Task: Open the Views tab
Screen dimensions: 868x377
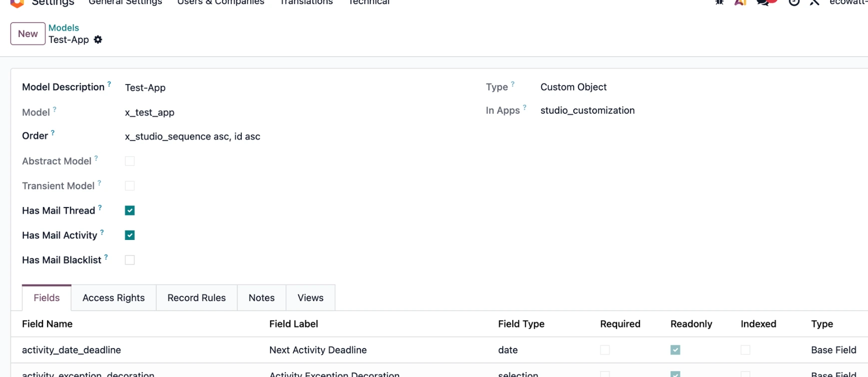Action: click(x=310, y=297)
